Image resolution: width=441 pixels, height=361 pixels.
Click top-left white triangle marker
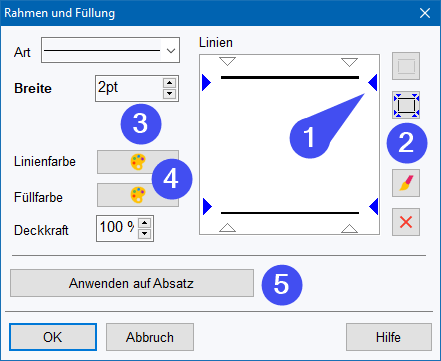point(227,61)
